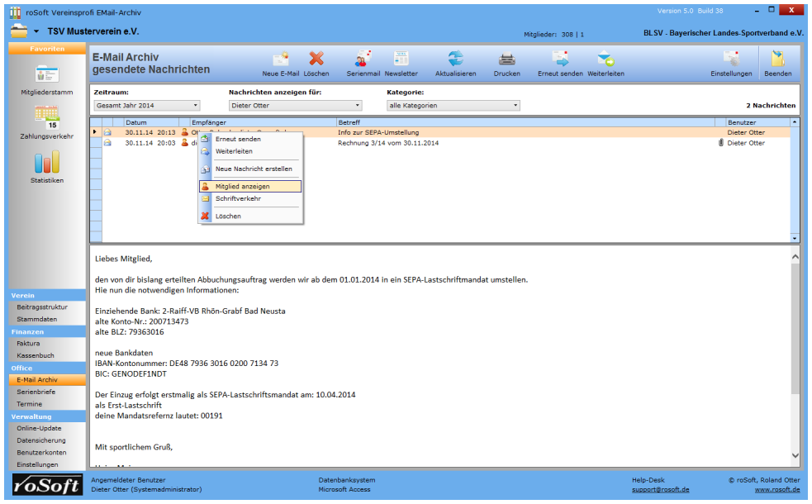This screenshot has height=504, width=812.
Task: Click the red Löschen toolbar icon
Action: point(316,59)
